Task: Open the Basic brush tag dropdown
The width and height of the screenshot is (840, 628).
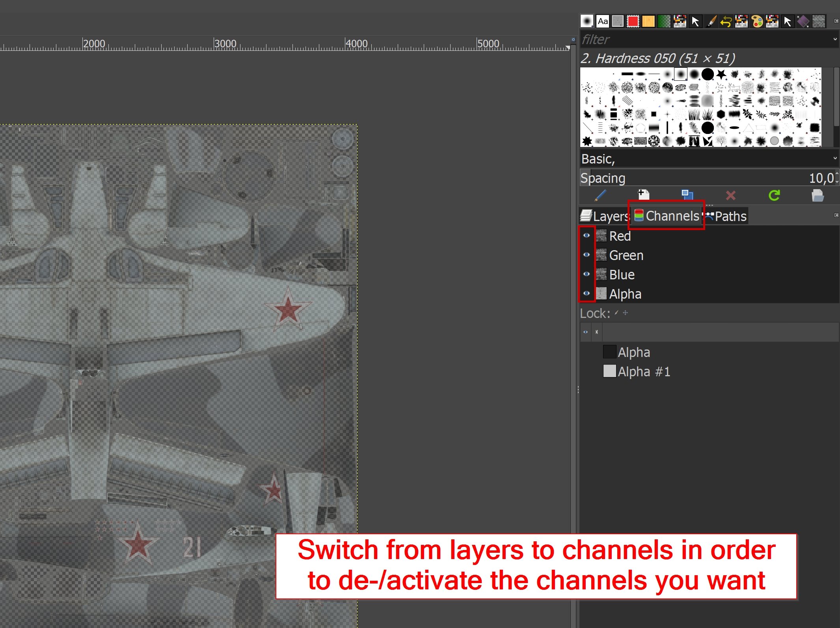Action: point(835,158)
